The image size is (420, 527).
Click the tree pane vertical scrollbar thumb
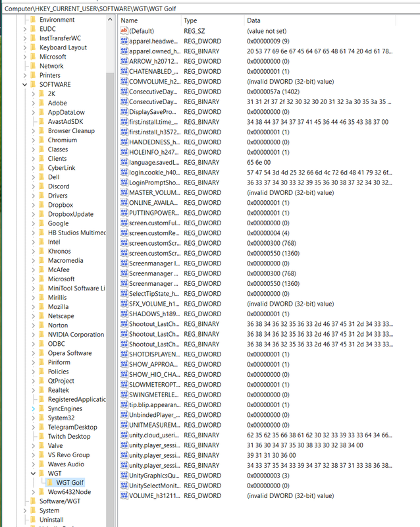point(110,299)
